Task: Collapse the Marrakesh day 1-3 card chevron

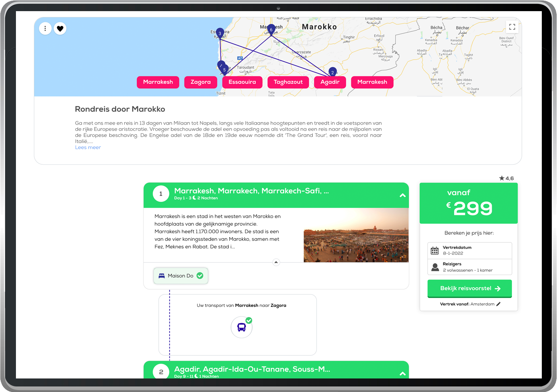Action: point(403,195)
